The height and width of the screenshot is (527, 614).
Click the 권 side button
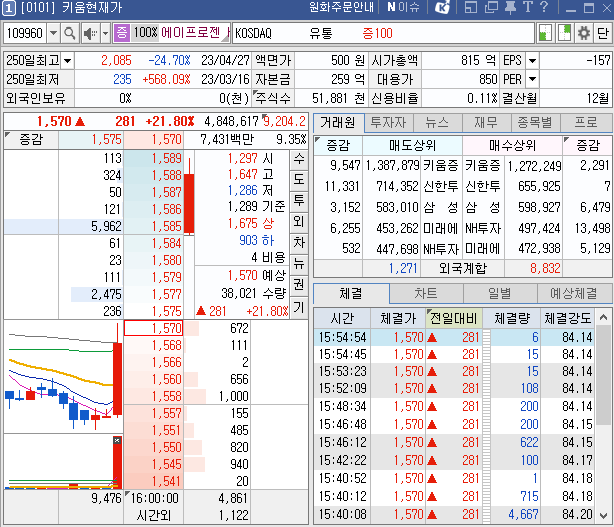tap(299, 285)
